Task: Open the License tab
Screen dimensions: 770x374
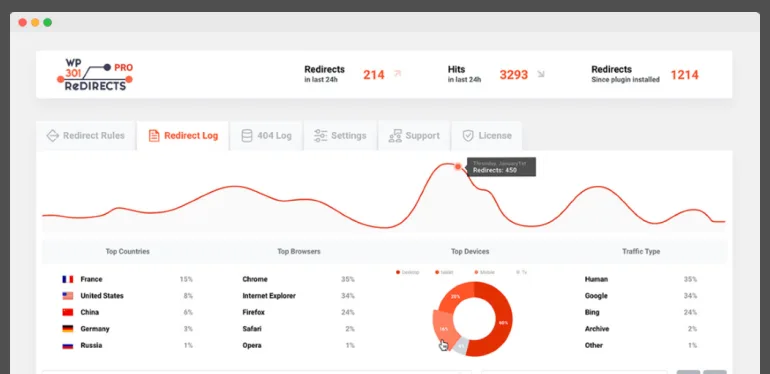Action: tap(487, 136)
